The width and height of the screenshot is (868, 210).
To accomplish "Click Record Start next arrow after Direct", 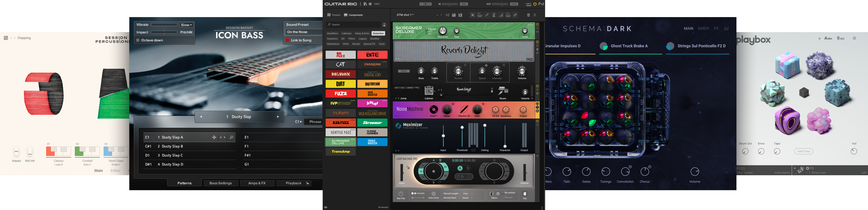I will click(472, 198).
